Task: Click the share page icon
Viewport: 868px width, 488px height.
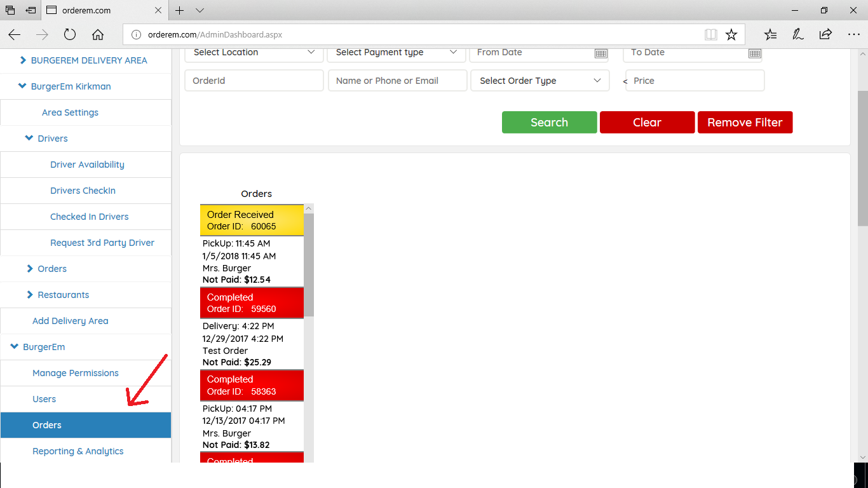Action: pyautogui.click(x=825, y=35)
